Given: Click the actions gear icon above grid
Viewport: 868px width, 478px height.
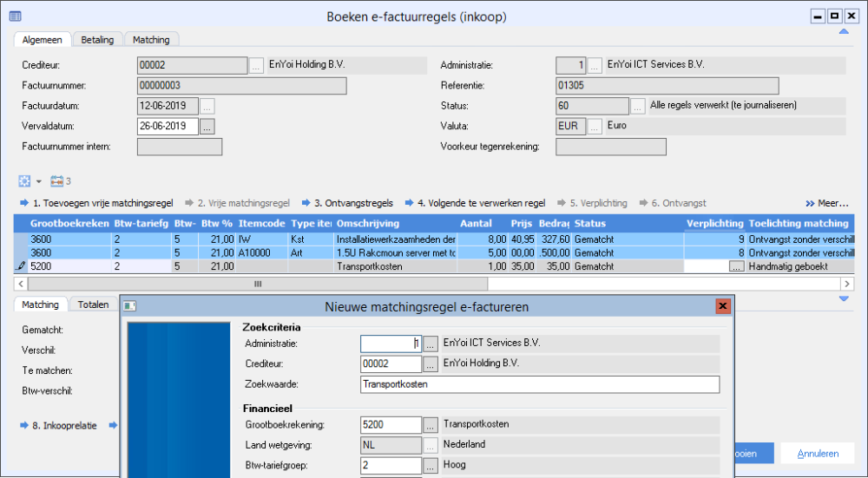Looking at the screenshot, I should click(24, 181).
